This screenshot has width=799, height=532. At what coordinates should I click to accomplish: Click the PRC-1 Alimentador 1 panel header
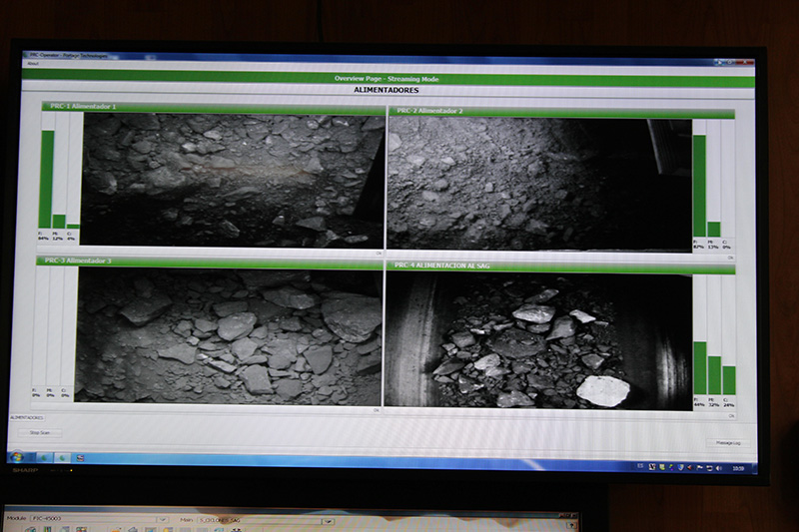click(214, 107)
